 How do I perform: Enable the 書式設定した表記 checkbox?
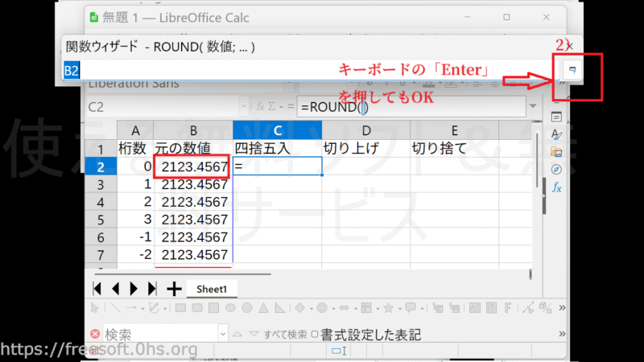pyautogui.click(x=315, y=335)
